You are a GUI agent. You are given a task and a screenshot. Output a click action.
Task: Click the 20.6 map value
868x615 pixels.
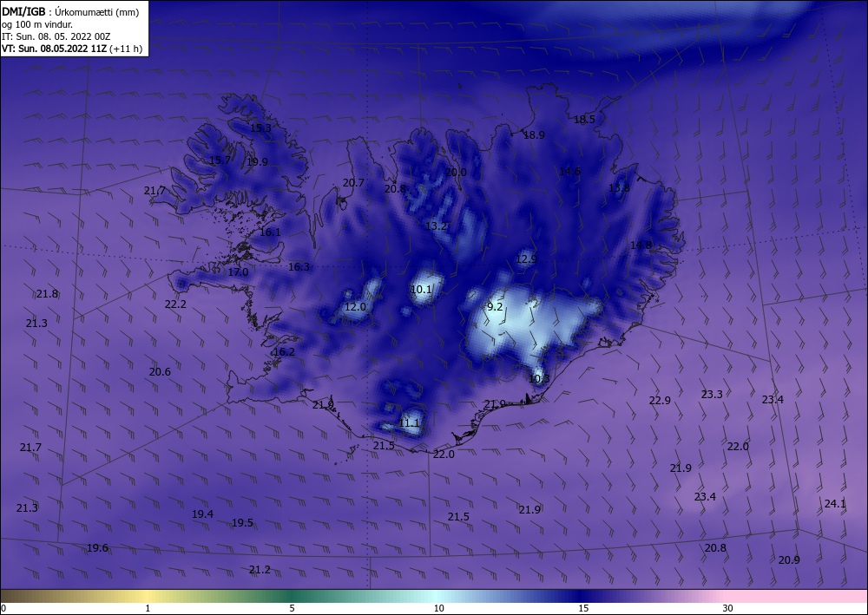pos(160,371)
